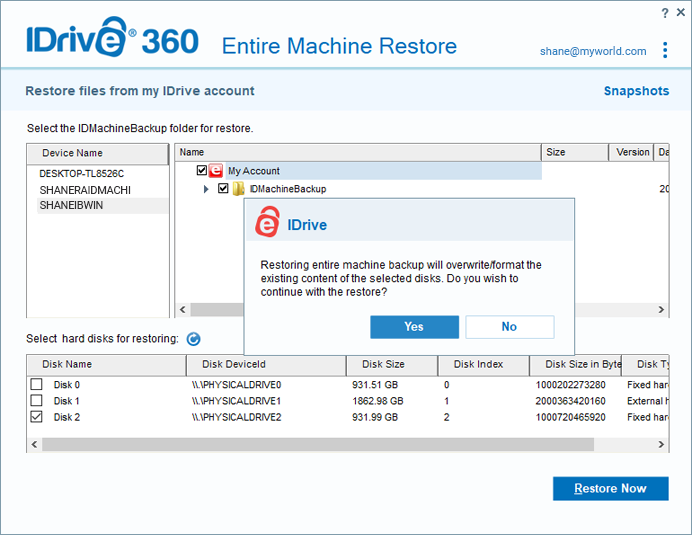Click the Restore Now button
This screenshot has width=692, height=535.
[611, 488]
